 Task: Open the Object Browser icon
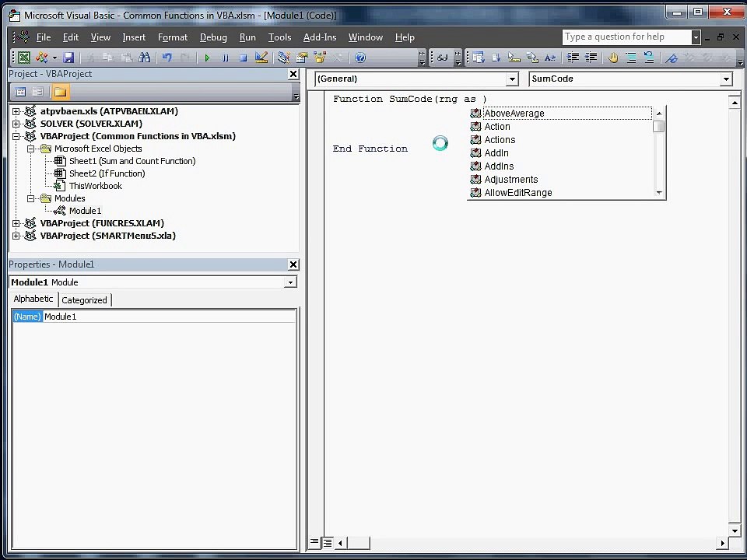coord(320,58)
